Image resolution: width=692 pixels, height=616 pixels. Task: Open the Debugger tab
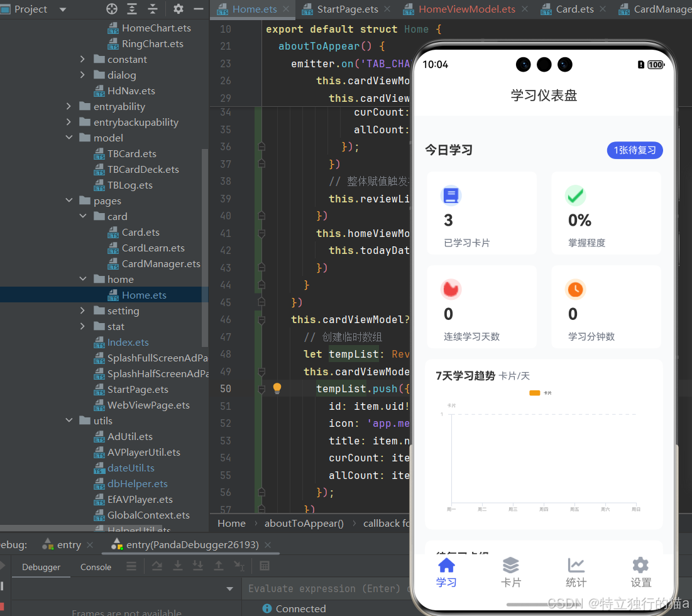coord(41,567)
